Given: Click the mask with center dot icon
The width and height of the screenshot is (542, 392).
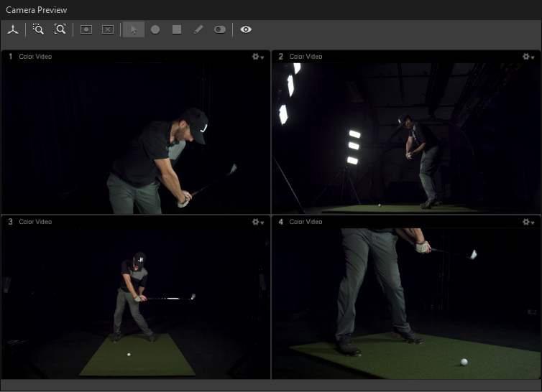Looking at the screenshot, I should click(x=86, y=29).
